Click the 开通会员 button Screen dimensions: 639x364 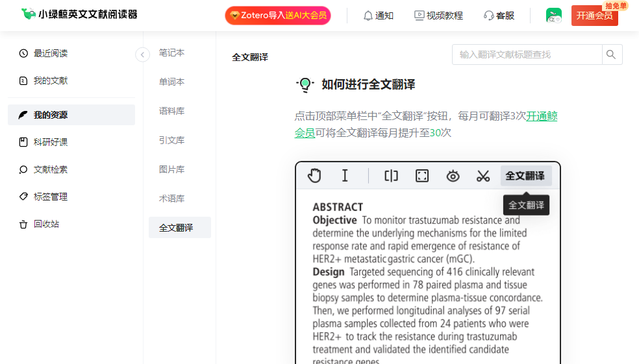pos(595,16)
